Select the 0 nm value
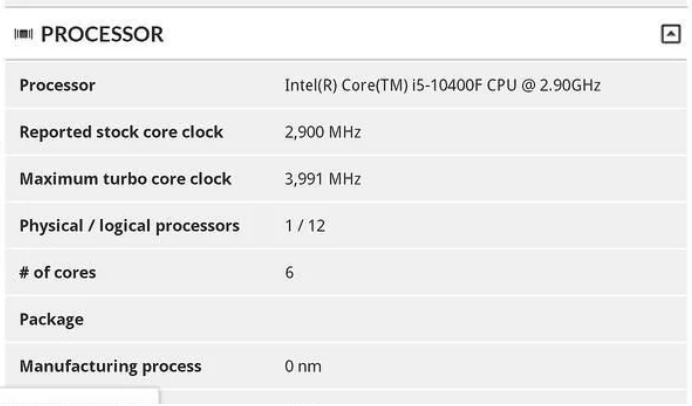Viewport: 692px width, 406px height. [x=303, y=366]
